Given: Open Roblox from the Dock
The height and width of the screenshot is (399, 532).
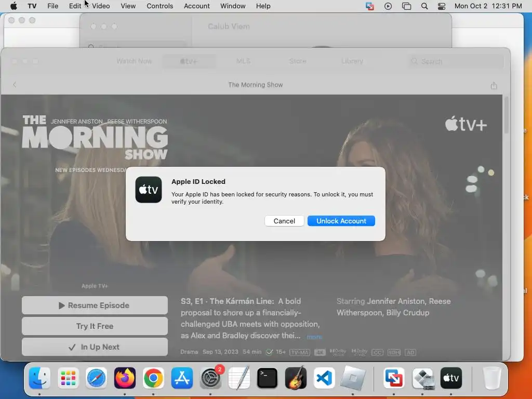Looking at the screenshot, I should click(x=353, y=378).
